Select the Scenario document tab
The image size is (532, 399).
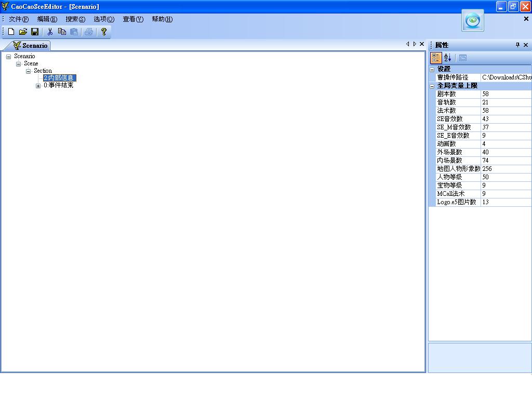30,46
